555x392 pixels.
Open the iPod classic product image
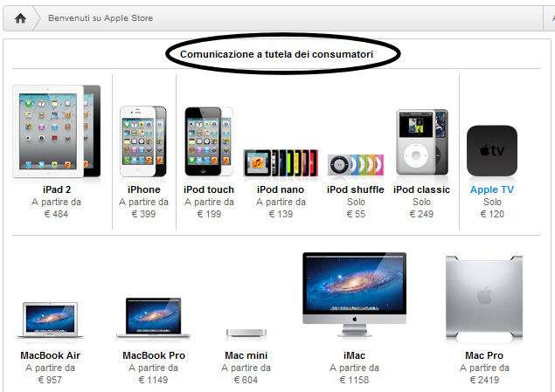[422, 142]
